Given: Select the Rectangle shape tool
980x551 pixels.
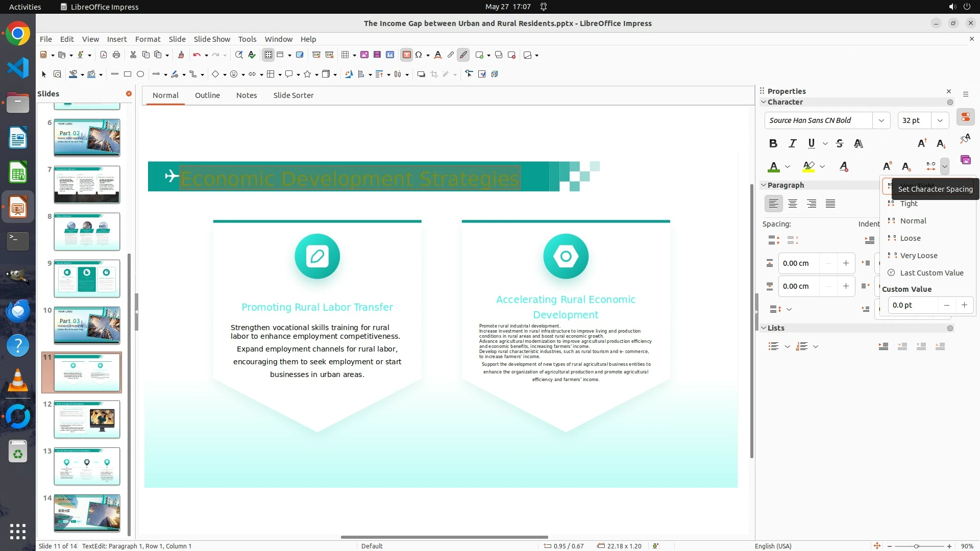Looking at the screenshot, I should (x=128, y=74).
